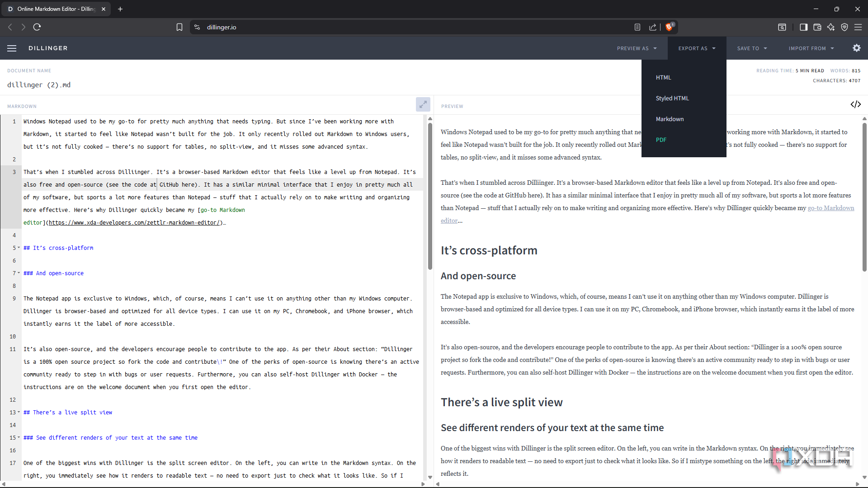
Task: Click the go-to Markdown editor link in preview
Action: [830, 208]
